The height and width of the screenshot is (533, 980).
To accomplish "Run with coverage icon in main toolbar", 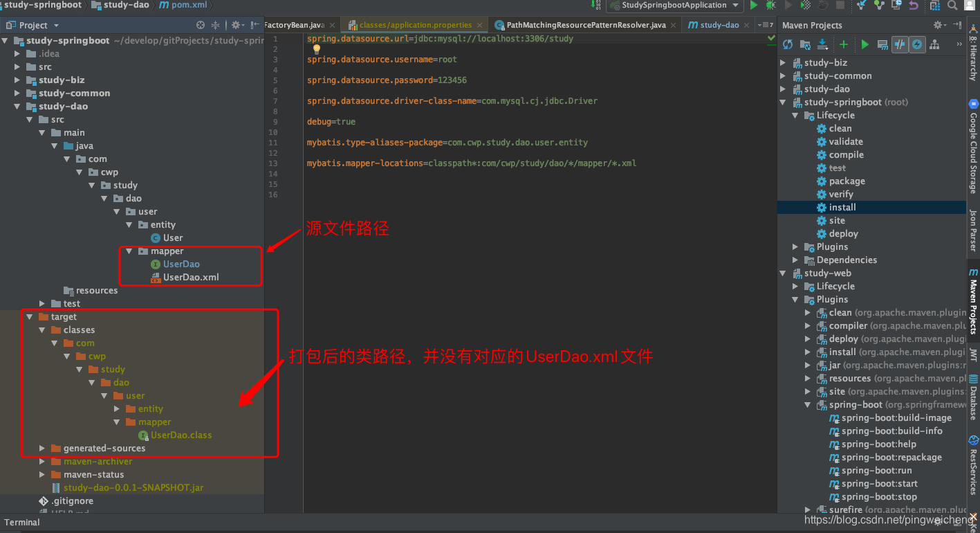I will pos(806,5).
